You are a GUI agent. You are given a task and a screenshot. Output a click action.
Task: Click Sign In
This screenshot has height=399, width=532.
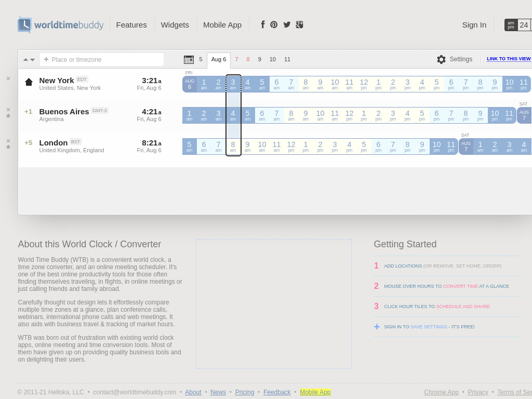pyautogui.click(x=474, y=25)
